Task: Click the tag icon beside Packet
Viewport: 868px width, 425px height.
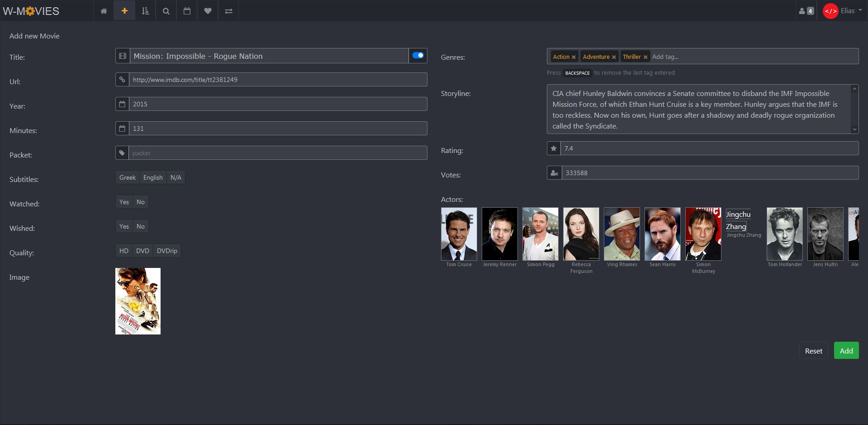Action: (122, 153)
